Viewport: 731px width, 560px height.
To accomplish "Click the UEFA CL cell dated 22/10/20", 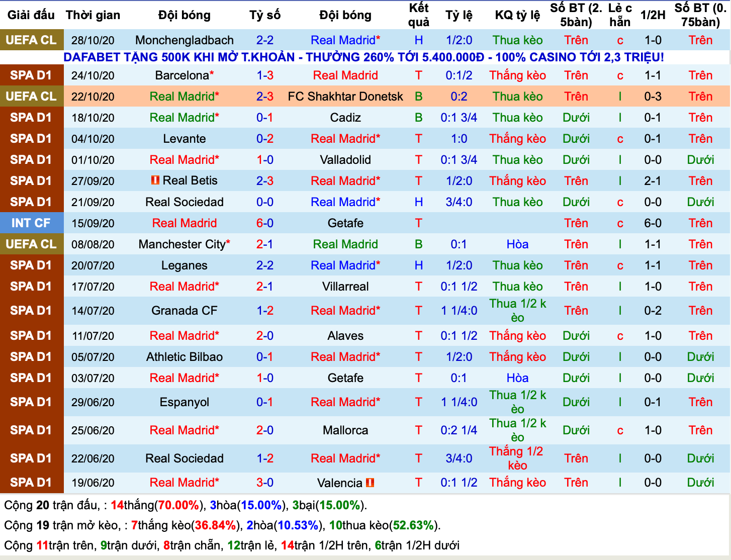I will pyautogui.click(x=31, y=97).
